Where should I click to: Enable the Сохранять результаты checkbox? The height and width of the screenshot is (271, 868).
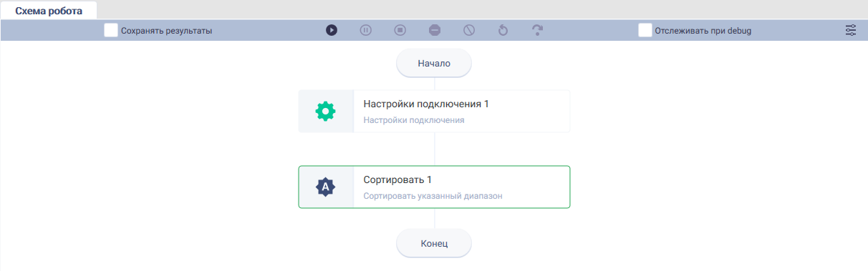tap(111, 30)
